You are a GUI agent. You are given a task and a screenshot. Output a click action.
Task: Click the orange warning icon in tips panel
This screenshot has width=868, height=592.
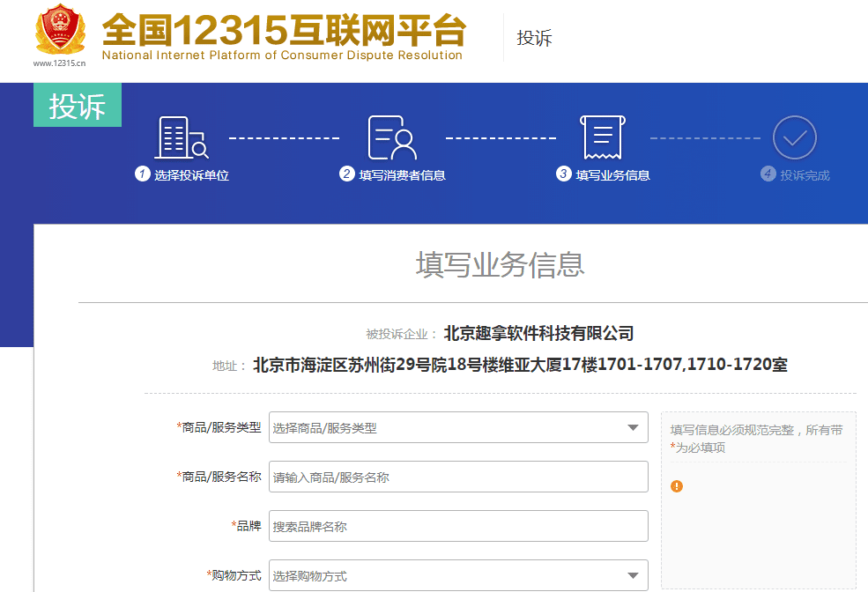tap(677, 486)
